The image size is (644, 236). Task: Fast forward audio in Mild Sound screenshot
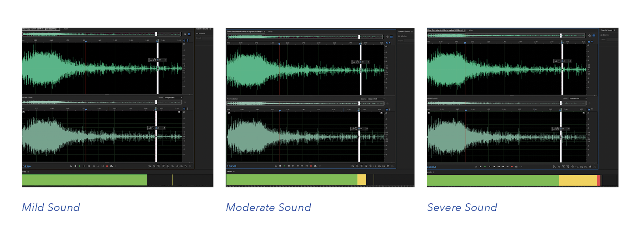98,166
